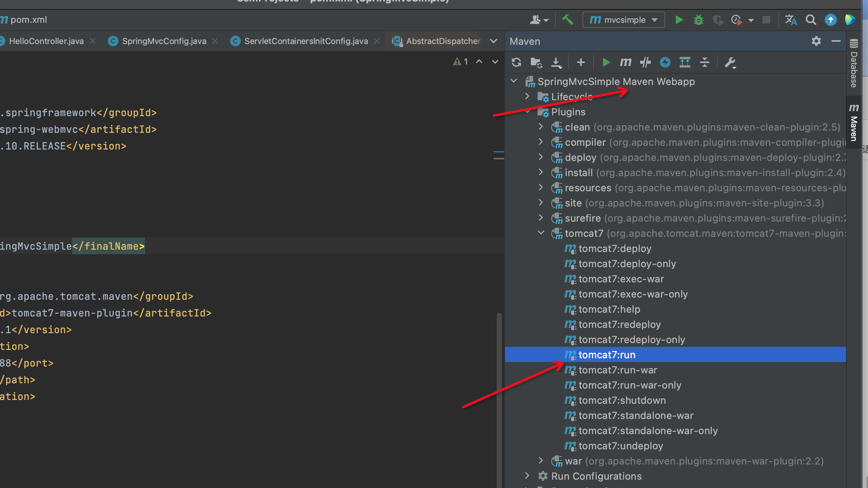
Task: Expand the install plugin node
Action: (x=541, y=172)
